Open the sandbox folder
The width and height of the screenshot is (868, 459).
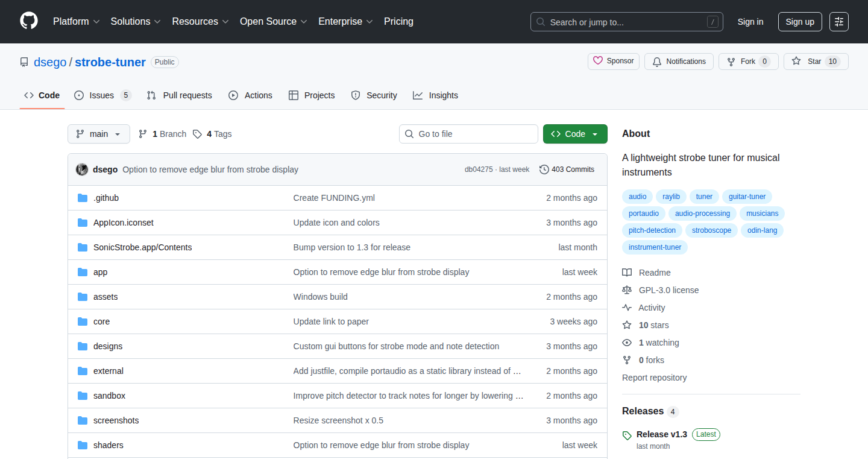110,396
